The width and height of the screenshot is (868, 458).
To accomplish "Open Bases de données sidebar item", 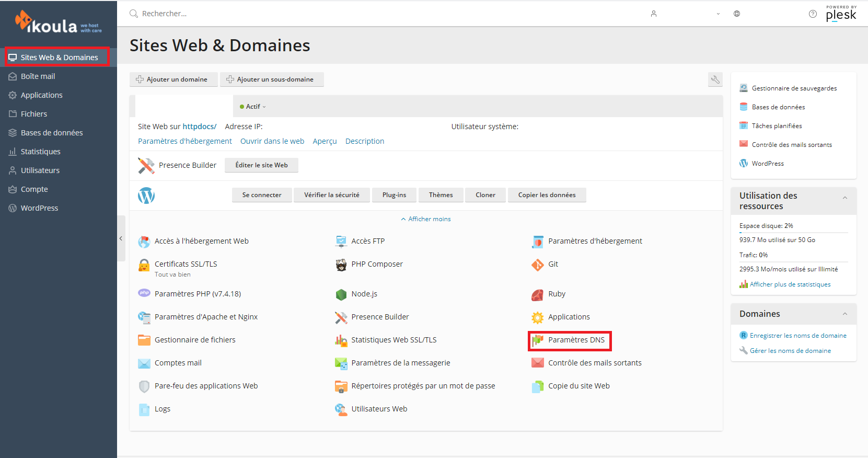I will [x=59, y=133].
